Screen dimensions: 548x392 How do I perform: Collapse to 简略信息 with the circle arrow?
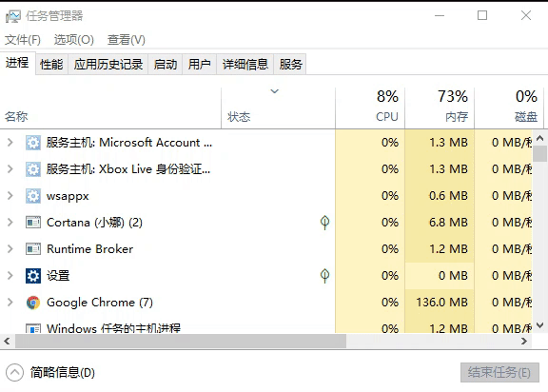14,373
